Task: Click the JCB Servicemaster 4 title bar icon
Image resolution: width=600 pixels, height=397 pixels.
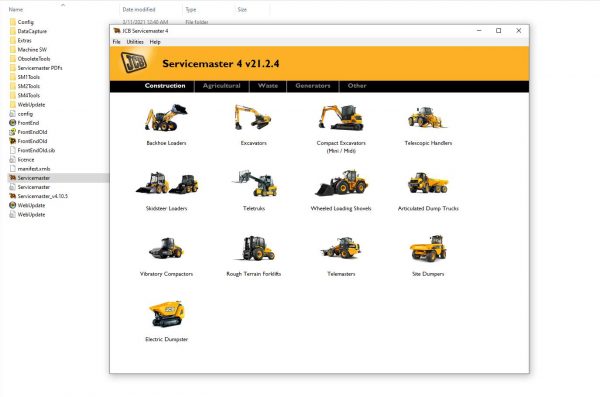Action: 117,31
